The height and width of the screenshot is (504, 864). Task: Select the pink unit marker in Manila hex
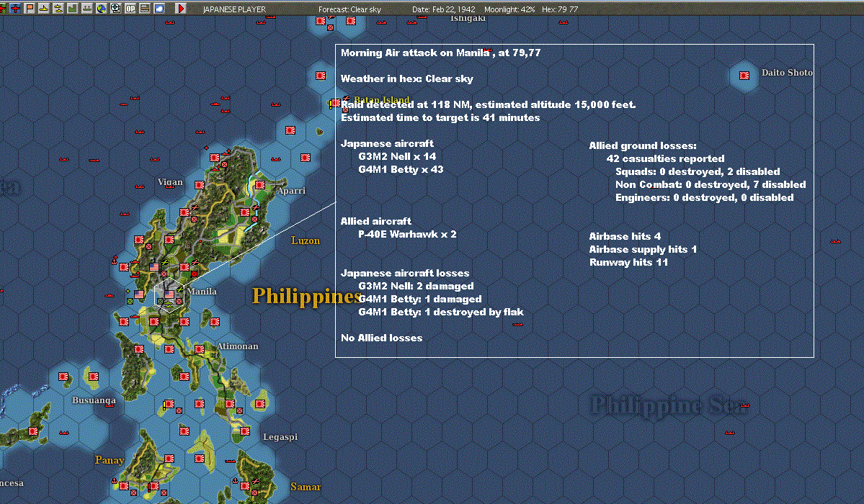coord(179,301)
